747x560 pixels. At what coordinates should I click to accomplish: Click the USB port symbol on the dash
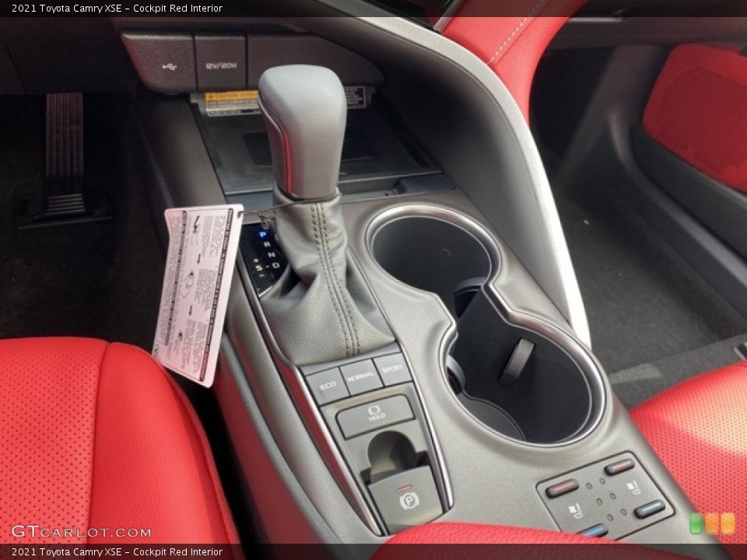(x=170, y=66)
